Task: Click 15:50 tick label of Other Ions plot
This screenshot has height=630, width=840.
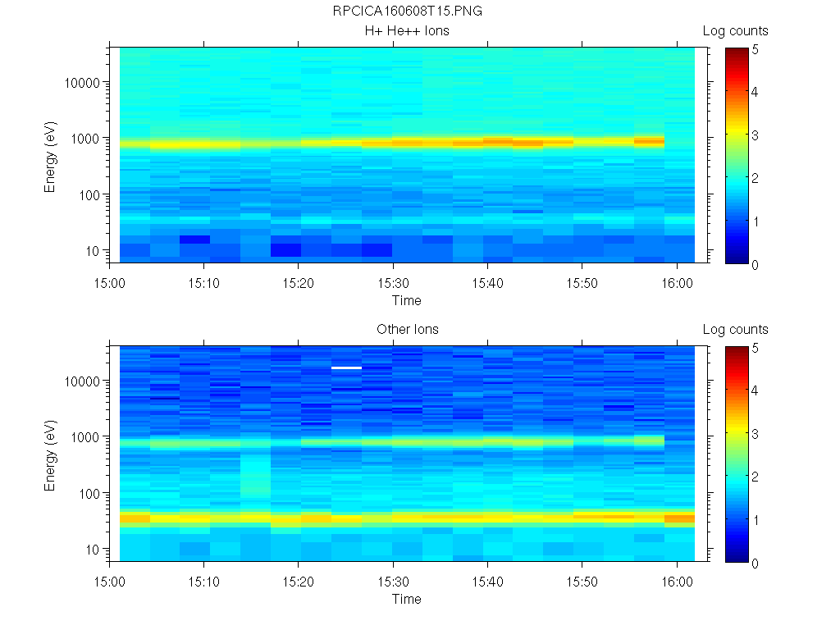Action: coord(582,582)
